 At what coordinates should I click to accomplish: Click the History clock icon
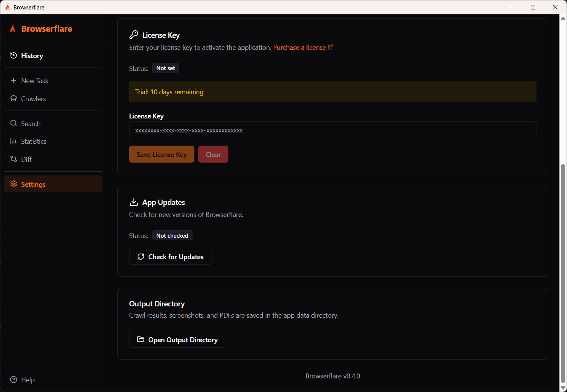pos(14,55)
